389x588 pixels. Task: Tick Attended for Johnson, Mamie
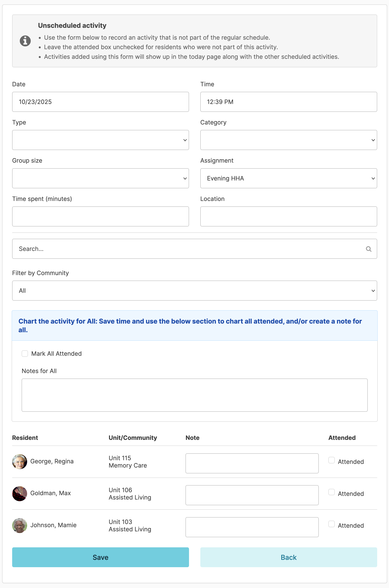pos(331,524)
